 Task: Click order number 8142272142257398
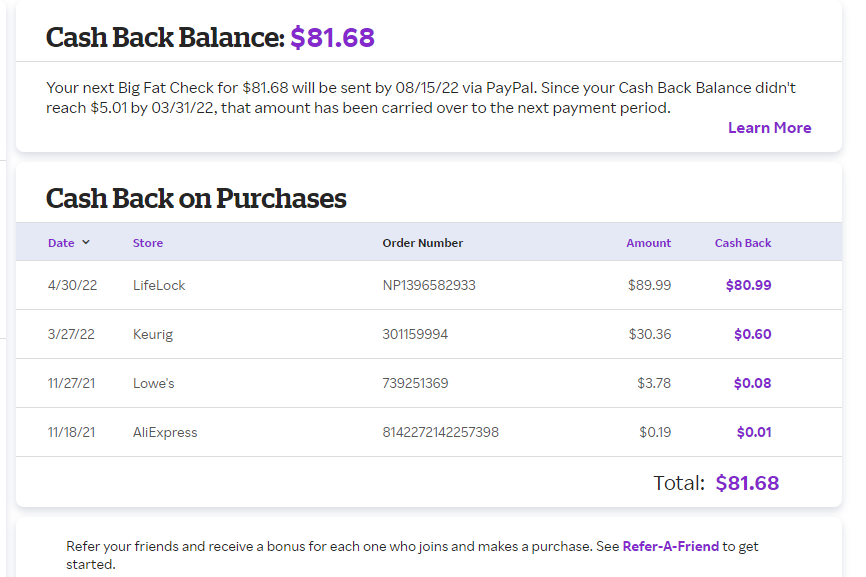[x=440, y=432]
